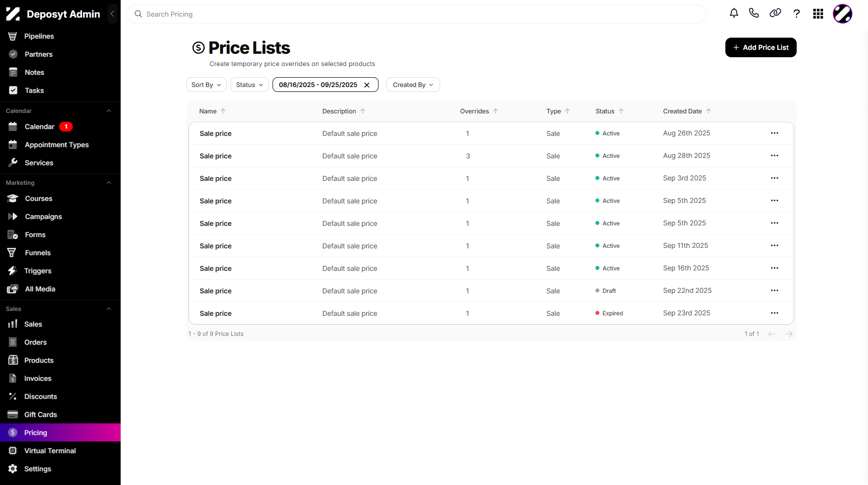The image size is (868, 485).
Task: Sort by Created Date column arrow
Action: click(x=709, y=111)
